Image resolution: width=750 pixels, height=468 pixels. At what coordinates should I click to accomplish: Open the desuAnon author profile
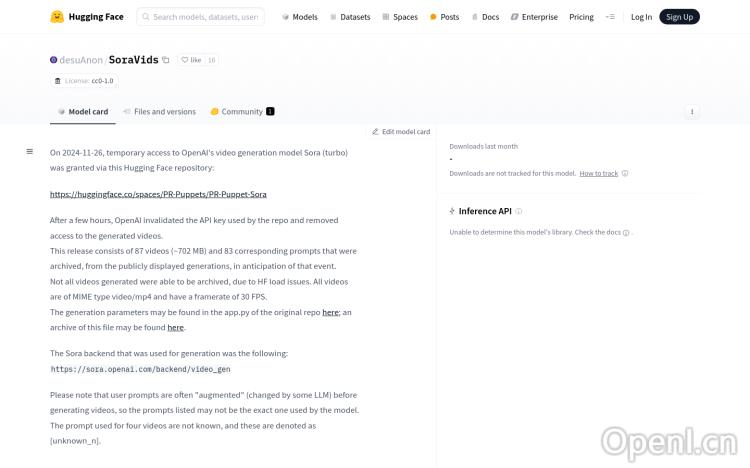80,60
